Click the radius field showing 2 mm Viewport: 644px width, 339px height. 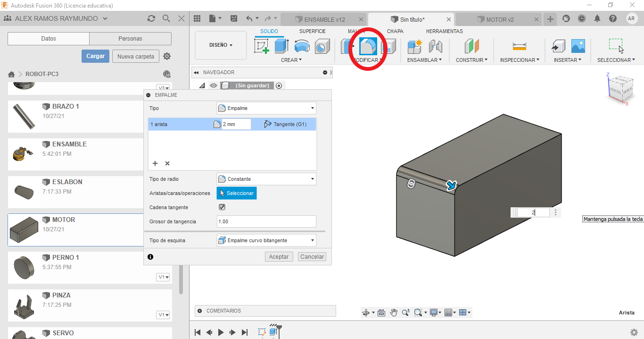pos(236,124)
